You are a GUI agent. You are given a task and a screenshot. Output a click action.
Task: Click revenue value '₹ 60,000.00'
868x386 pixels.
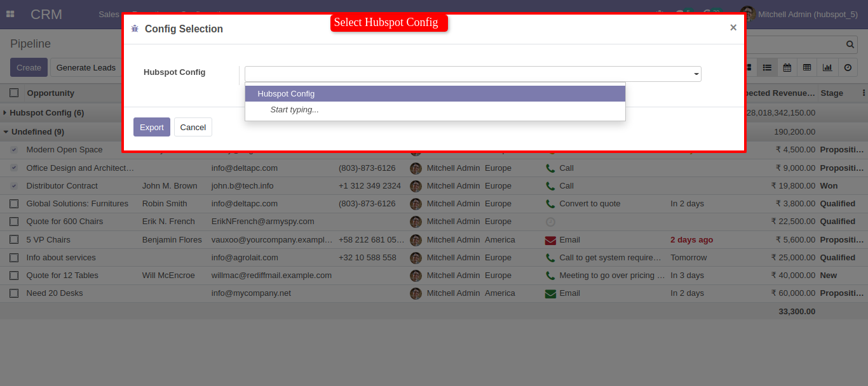point(793,293)
